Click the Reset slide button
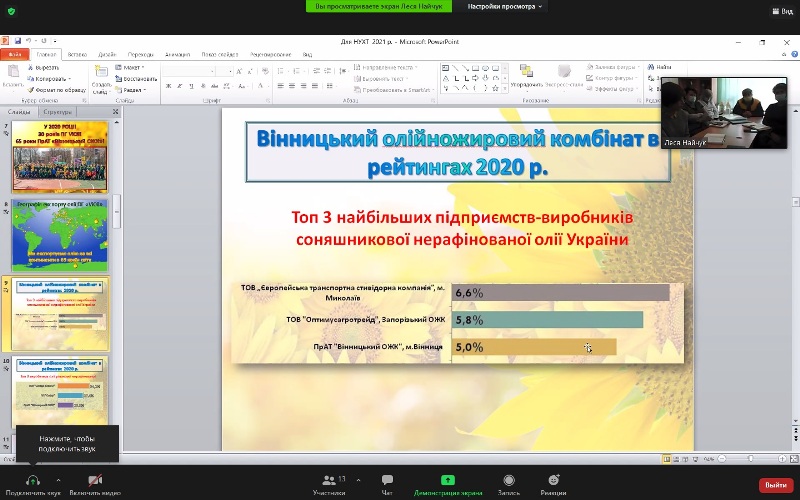 pos(136,79)
